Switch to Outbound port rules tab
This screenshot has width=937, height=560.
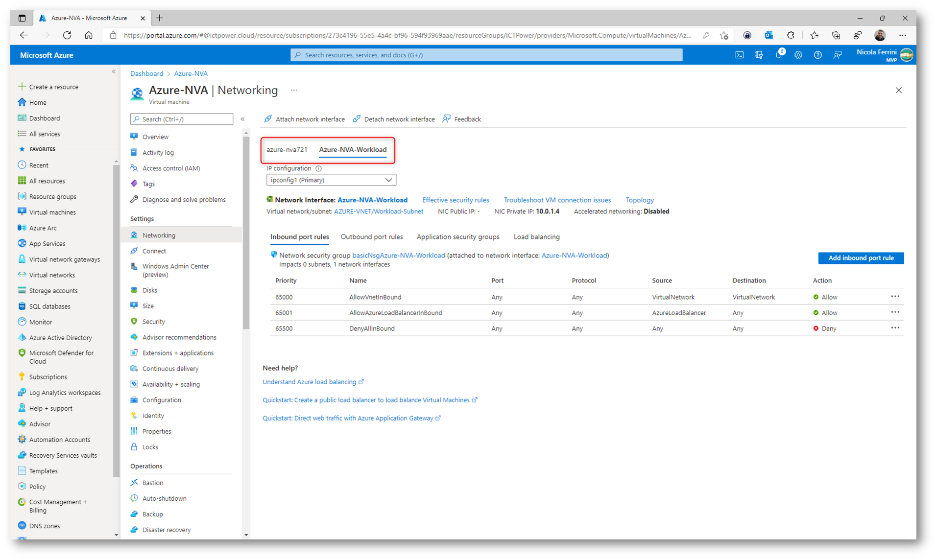(x=372, y=237)
